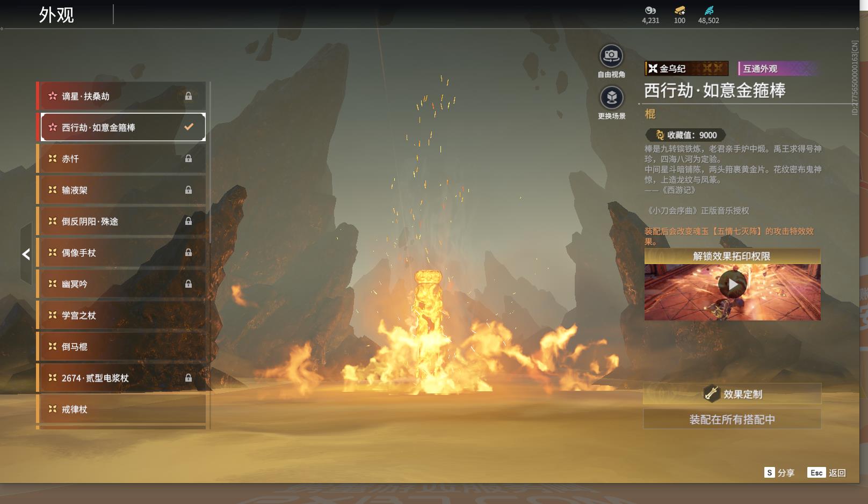Click the blue feather currency icon

[x=708, y=10]
